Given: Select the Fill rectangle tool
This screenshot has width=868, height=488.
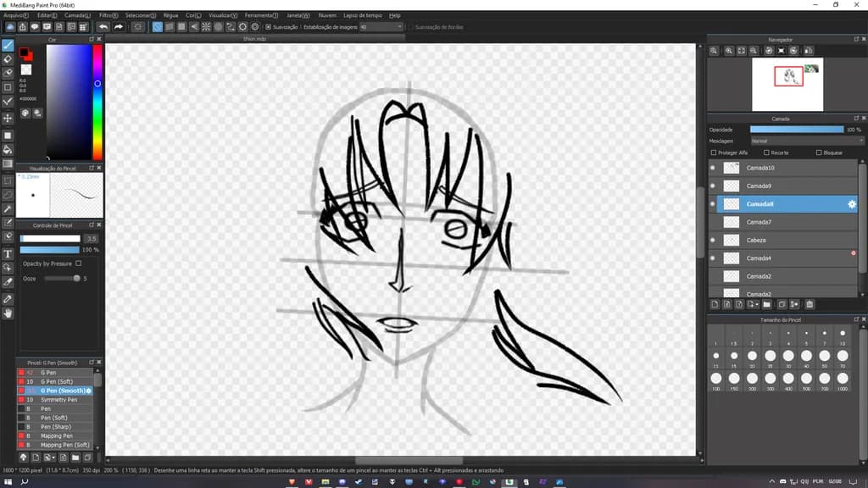Looking at the screenshot, I should [8, 136].
